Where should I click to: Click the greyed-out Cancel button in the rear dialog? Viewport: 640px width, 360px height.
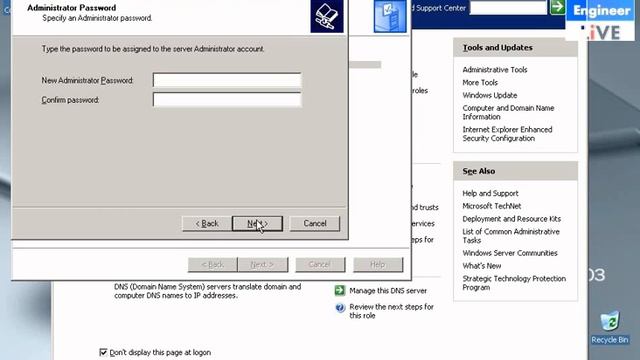point(320,264)
